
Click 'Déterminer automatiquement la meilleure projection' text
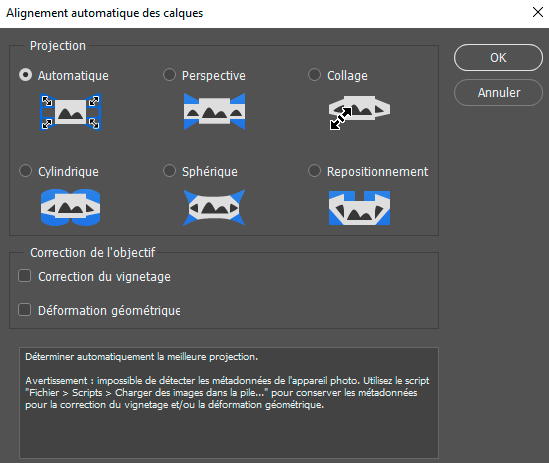point(141,357)
